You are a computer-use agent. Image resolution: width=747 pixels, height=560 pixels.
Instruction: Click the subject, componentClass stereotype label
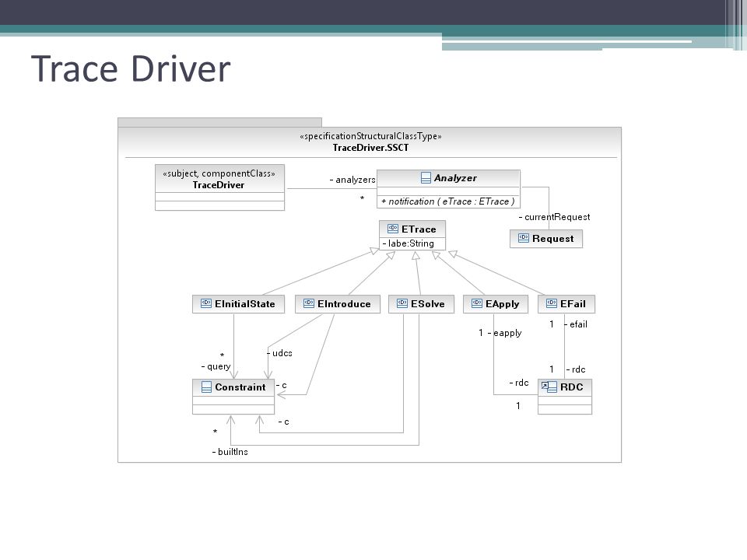click(219, 173)
